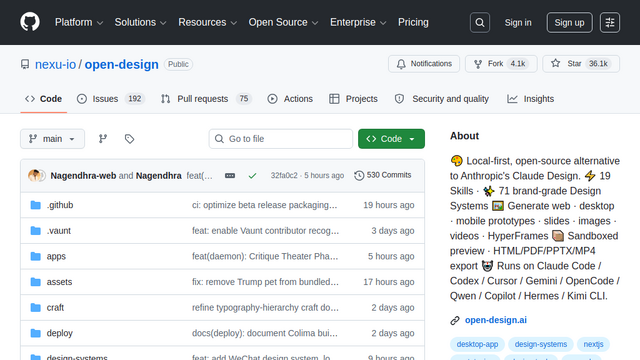
Task: Open the Resources menu
Action: coord(207,22)
